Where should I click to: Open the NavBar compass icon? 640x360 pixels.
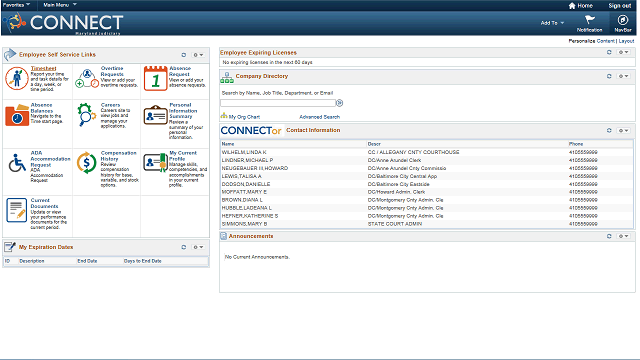[622, 20]
